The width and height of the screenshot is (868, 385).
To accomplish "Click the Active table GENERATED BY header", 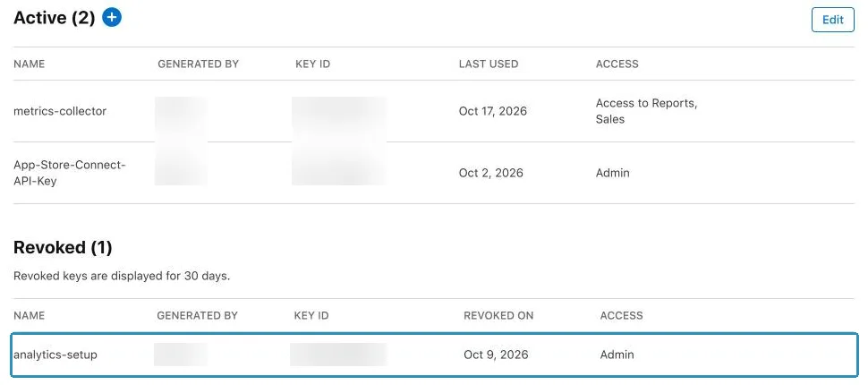I will point(198,64).
